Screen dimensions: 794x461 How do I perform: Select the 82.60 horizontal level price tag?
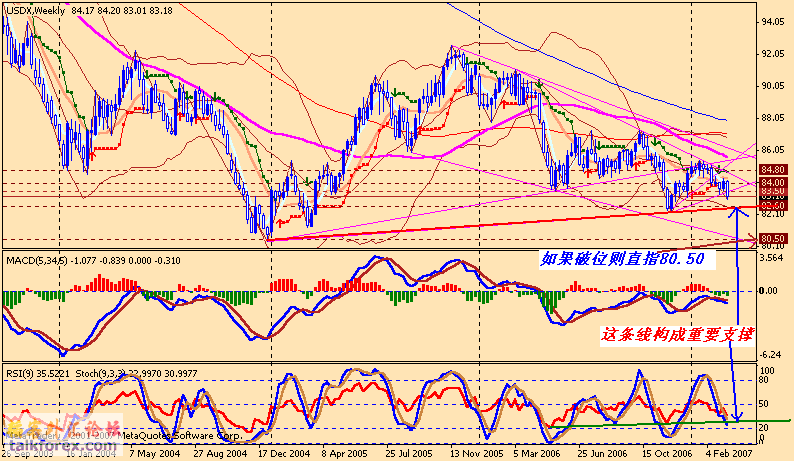772,206
